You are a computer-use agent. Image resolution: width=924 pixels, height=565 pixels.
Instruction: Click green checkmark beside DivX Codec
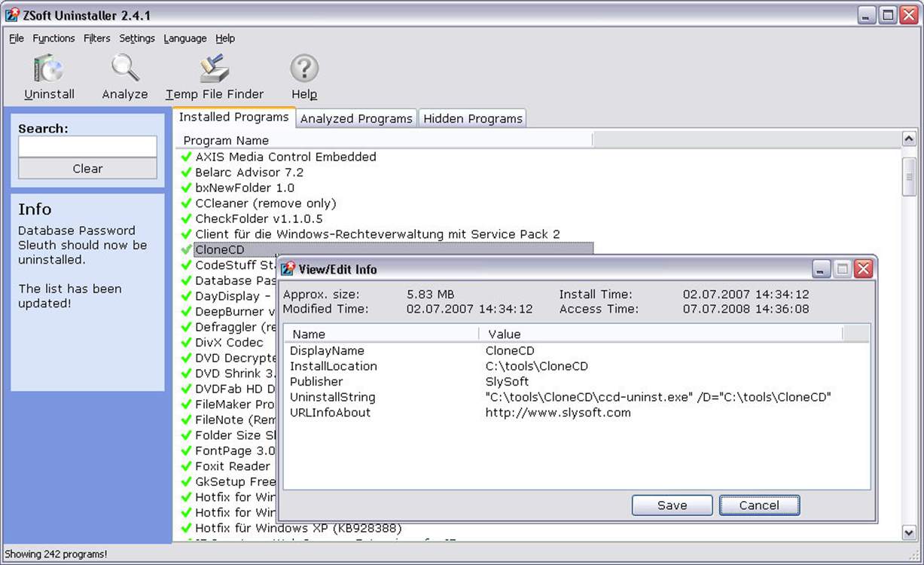click(x=186, y=342)
